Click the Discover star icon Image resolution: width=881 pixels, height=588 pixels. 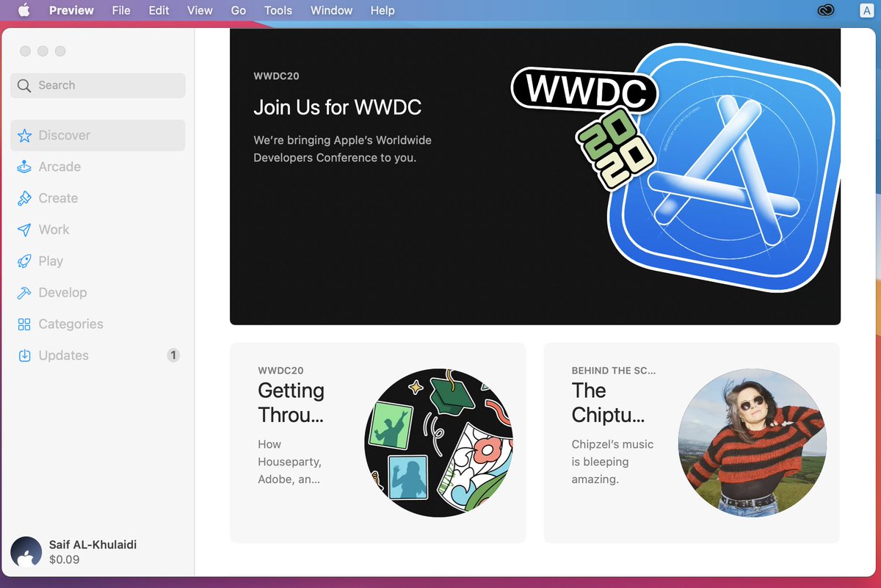(x=24, y=136)
